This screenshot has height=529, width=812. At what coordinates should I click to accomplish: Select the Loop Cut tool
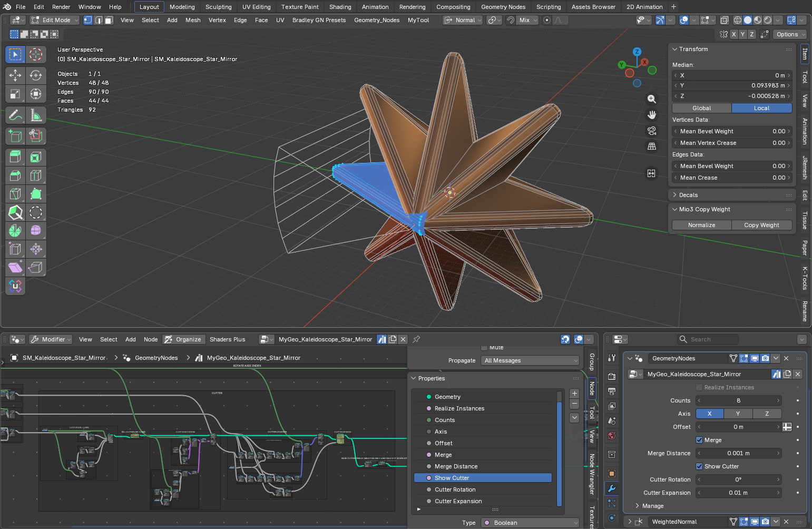point(36,175)
